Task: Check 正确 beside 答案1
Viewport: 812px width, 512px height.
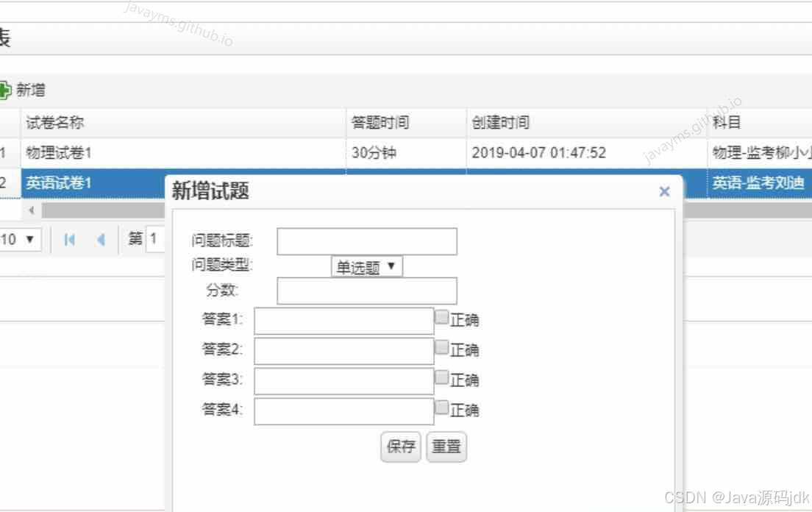Action: [441, 316]
